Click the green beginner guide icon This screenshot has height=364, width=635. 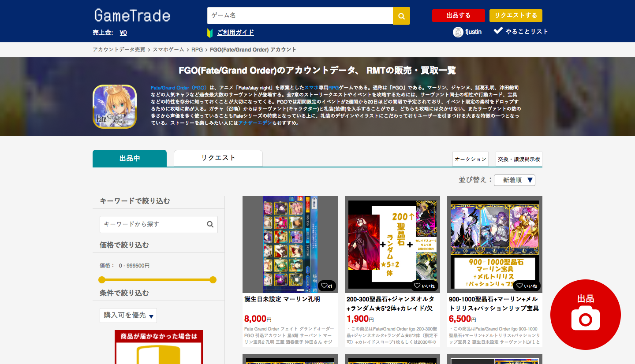pos(210,33)
